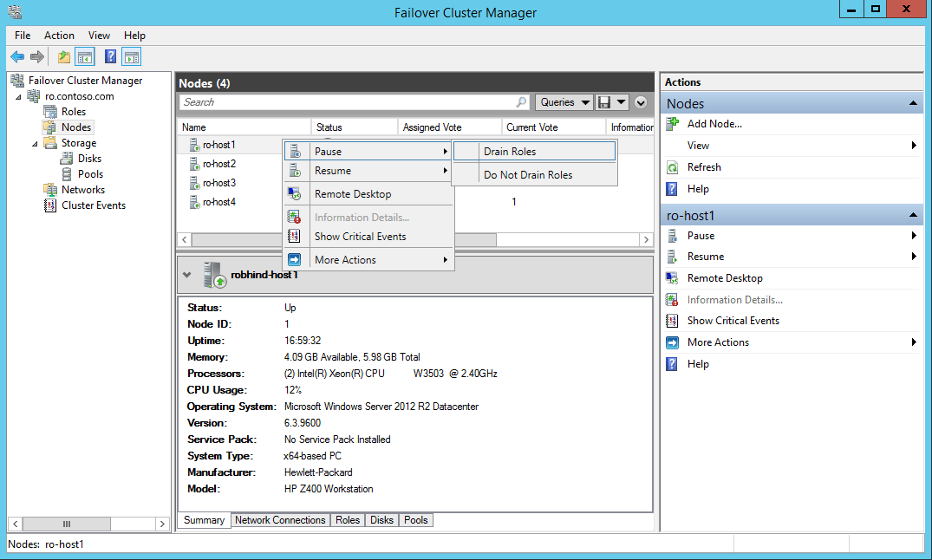Image resolution: width=932 pixels, height=560 pixels.
Task: Toggle the console tree visibility
Action: [x=82, y=55]
